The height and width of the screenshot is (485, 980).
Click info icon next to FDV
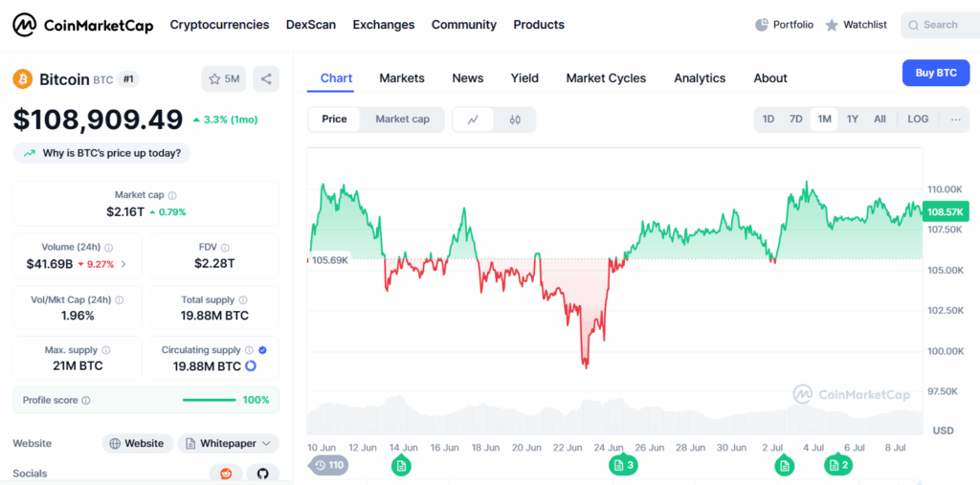coord(225,248)
